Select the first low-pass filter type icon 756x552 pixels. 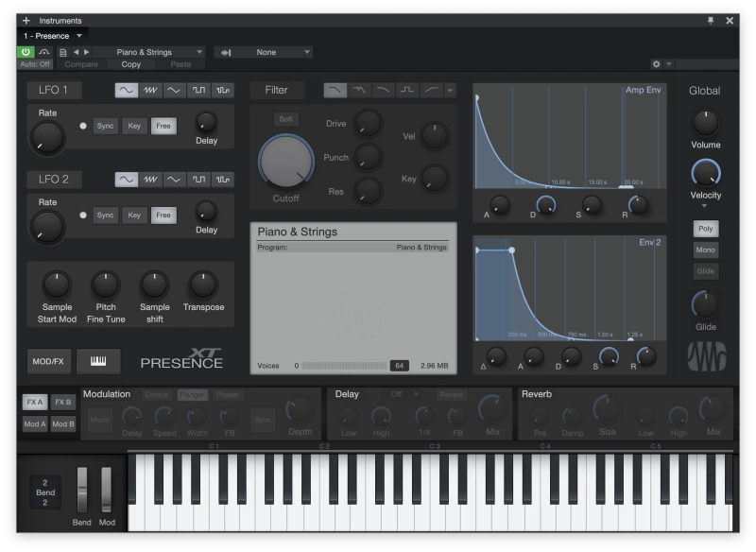335,91
